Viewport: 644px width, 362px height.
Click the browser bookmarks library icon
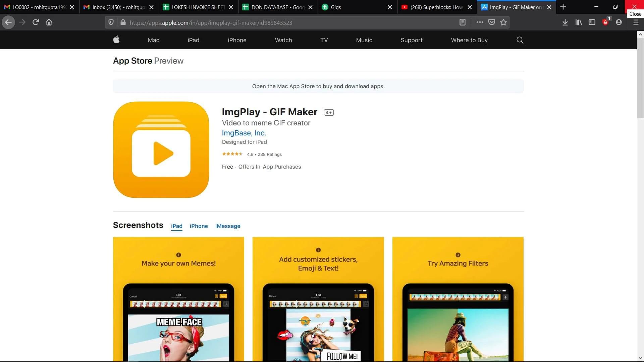(x=579, y=22)
